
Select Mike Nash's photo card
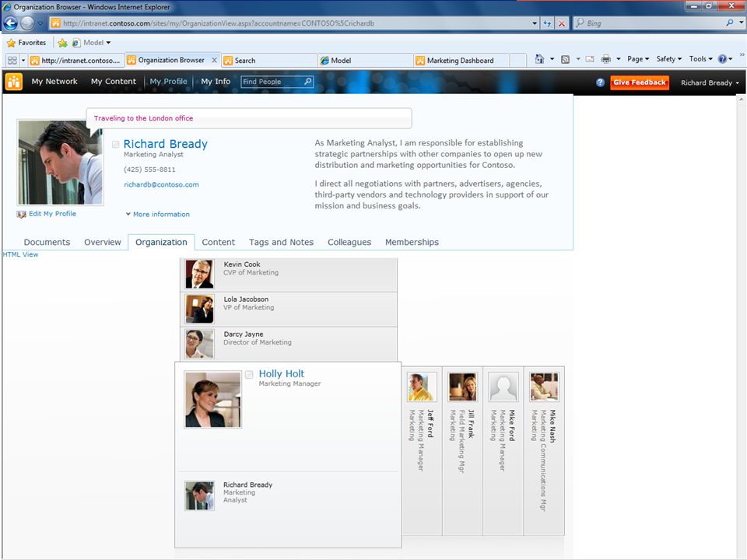pyautogui.click(x=544, y=387)
